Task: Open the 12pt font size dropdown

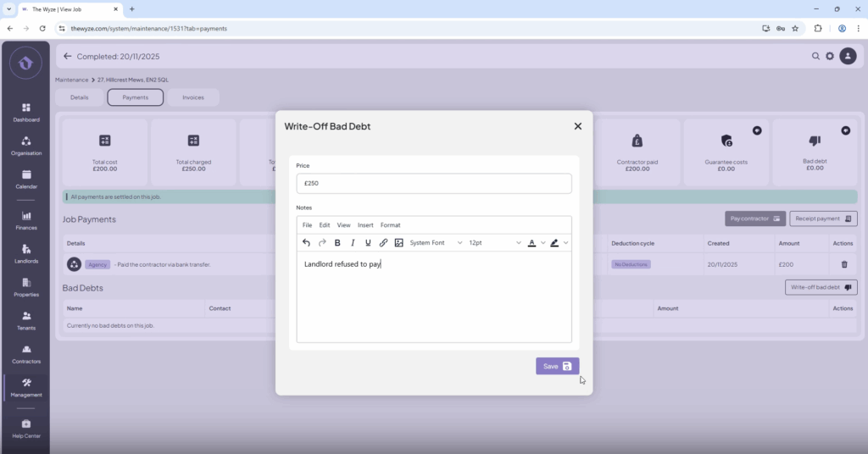Action: (x=495, y=242)
